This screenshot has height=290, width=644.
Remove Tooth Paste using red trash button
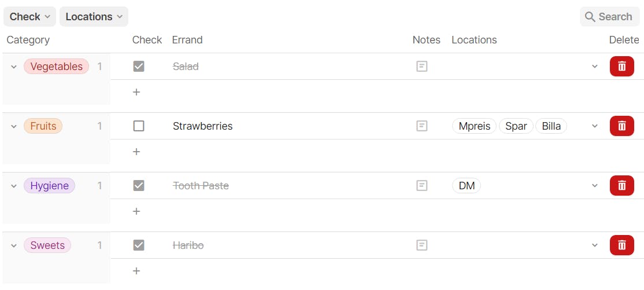click(622, 185)
